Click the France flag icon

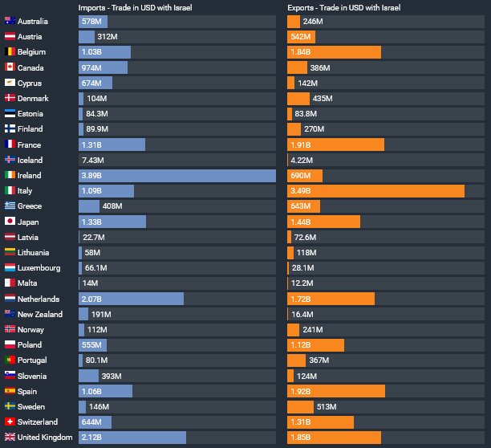(10, 145)
